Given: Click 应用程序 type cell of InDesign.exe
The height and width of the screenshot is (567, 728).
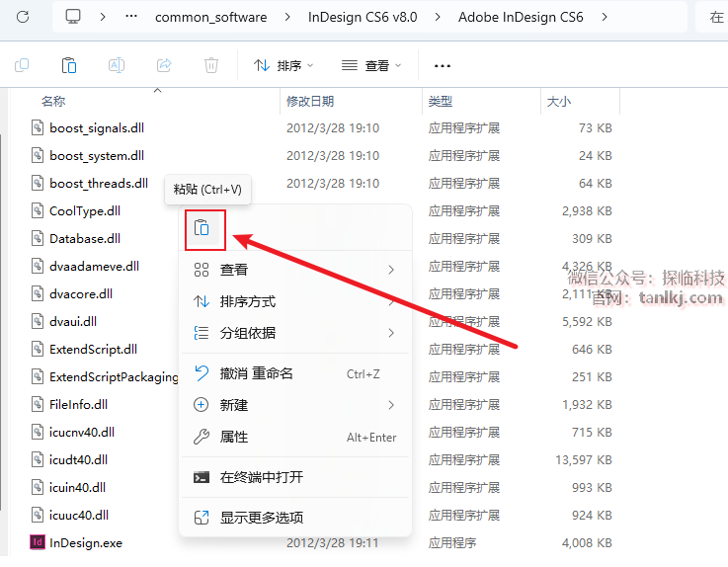Looking at the screenshot, I should click(452, 543).
